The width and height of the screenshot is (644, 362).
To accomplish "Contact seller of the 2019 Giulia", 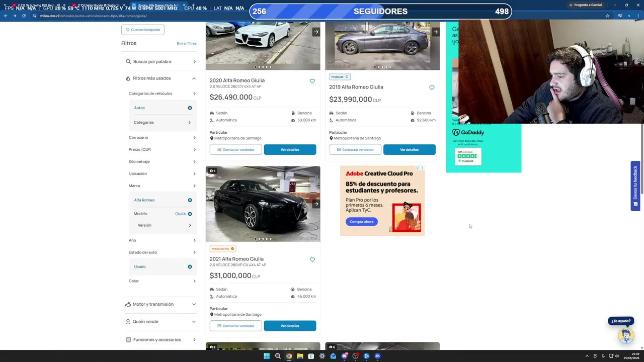I will tap(355, 149).
